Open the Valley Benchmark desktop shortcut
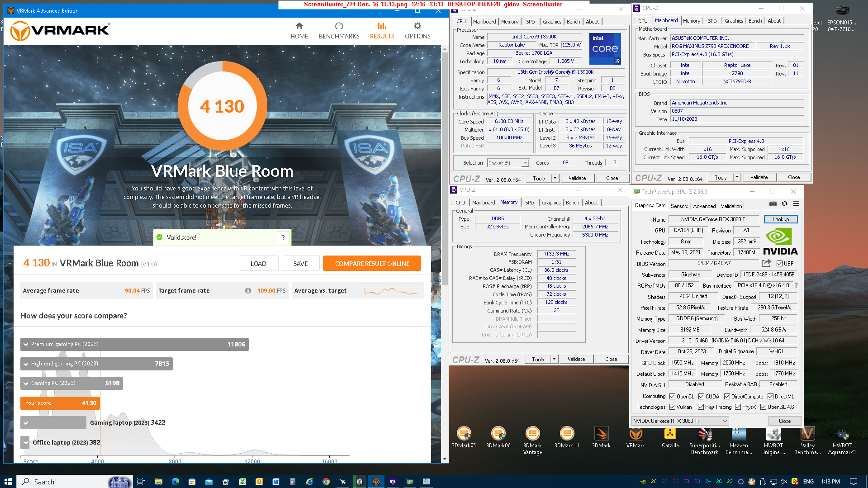This screenshot has width=868, height=488. click(807, 441)
